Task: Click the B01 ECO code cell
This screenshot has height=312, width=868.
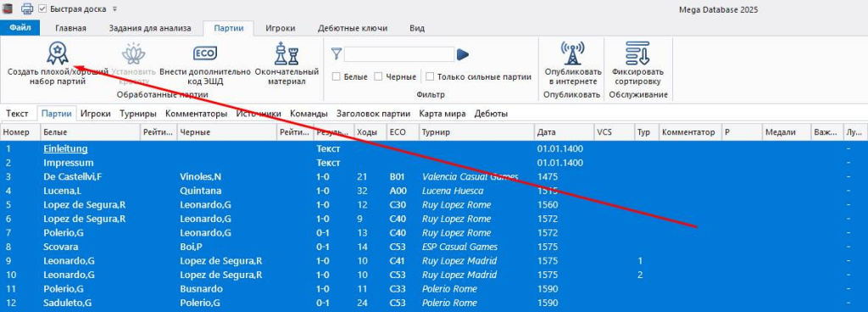Action: pos(398,177)
